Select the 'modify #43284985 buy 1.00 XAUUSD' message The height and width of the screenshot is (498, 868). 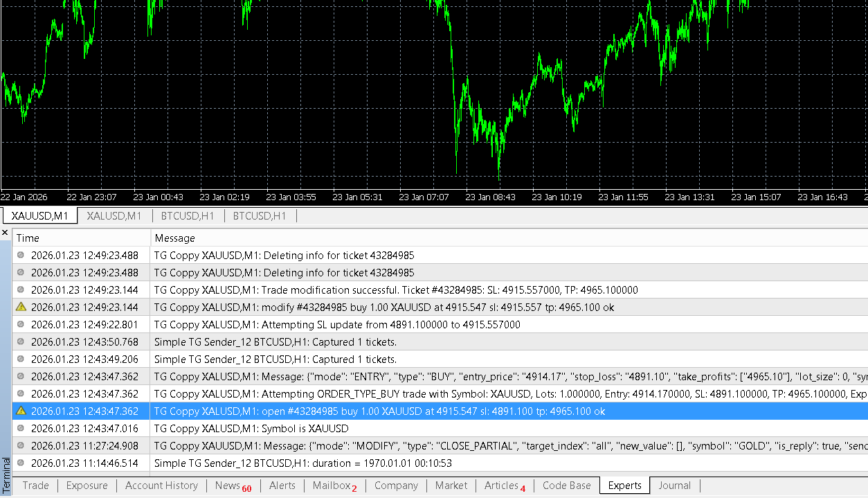[x=384, y=307]
